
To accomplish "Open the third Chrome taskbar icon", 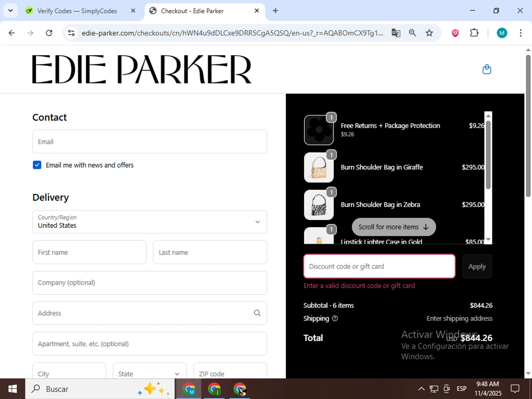I will [240, 389].
